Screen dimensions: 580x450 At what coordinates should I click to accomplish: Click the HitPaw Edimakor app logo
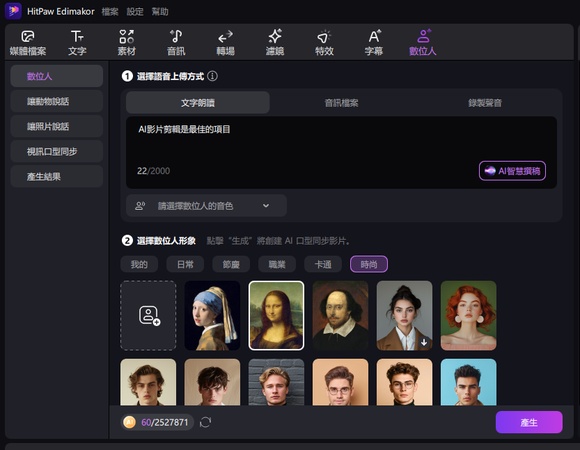[x=13, y=11]
